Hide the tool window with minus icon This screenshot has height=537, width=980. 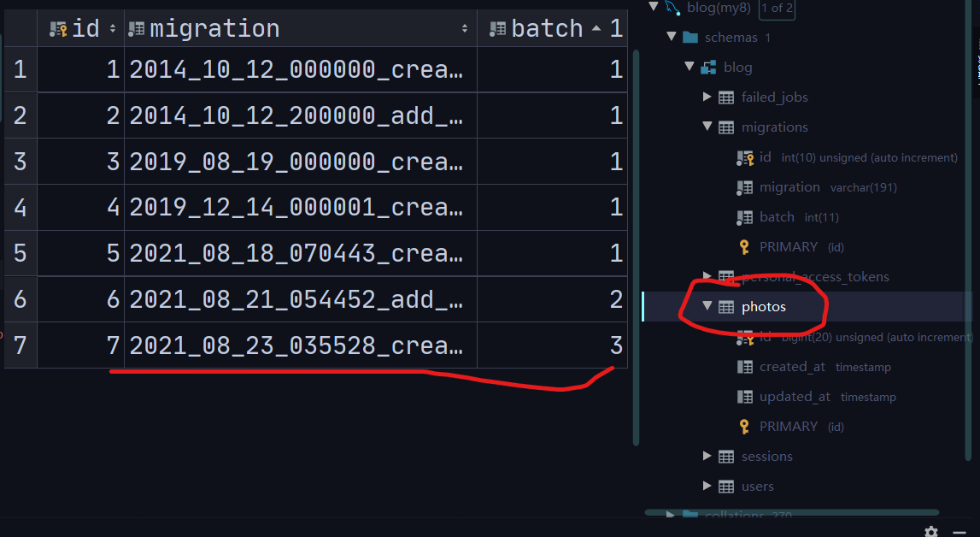click(x=959, y=532)
